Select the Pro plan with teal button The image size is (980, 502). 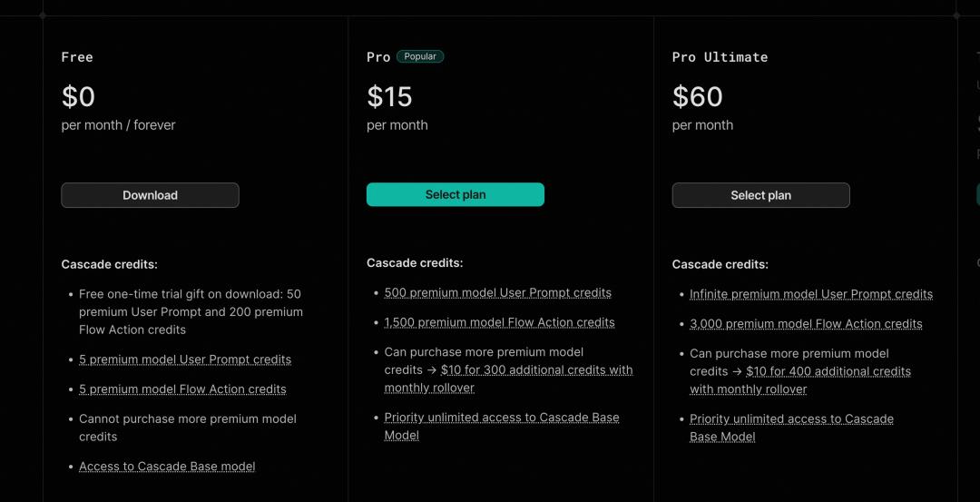click(455, 194)
